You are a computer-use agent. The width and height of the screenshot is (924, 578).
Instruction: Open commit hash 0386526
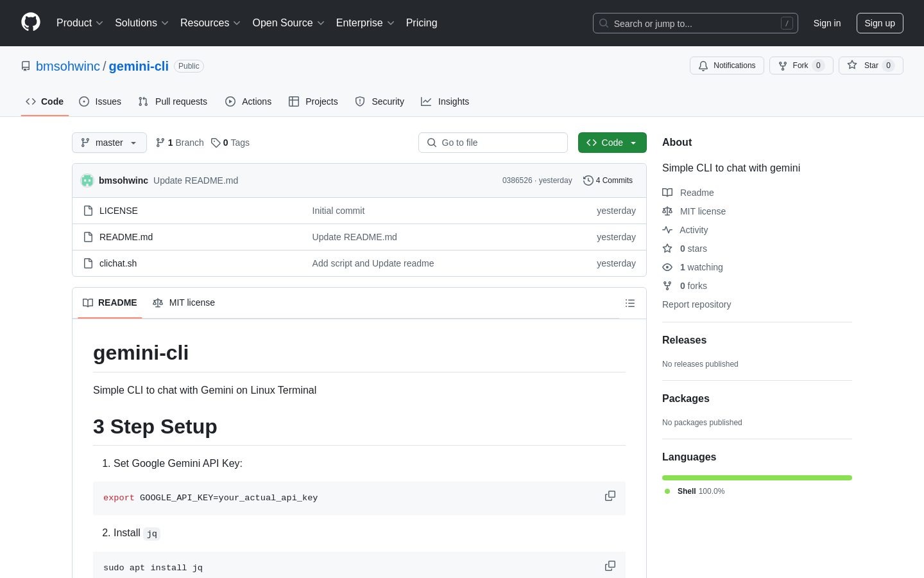(x=517, y=180)
